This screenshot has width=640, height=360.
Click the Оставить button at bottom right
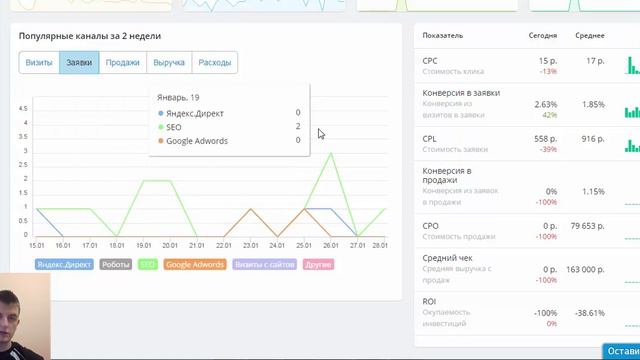pyautogui.click(x=621, y=351)
